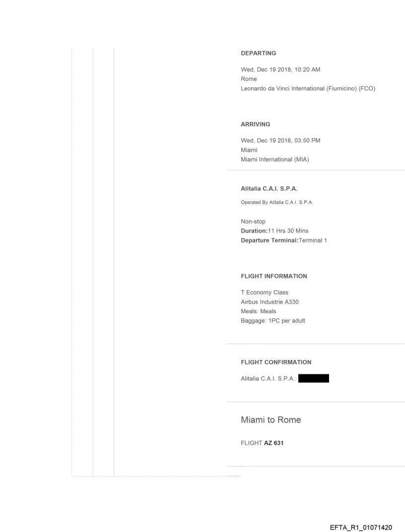Click the ARRIVING section heading

[x=255, y=124]
